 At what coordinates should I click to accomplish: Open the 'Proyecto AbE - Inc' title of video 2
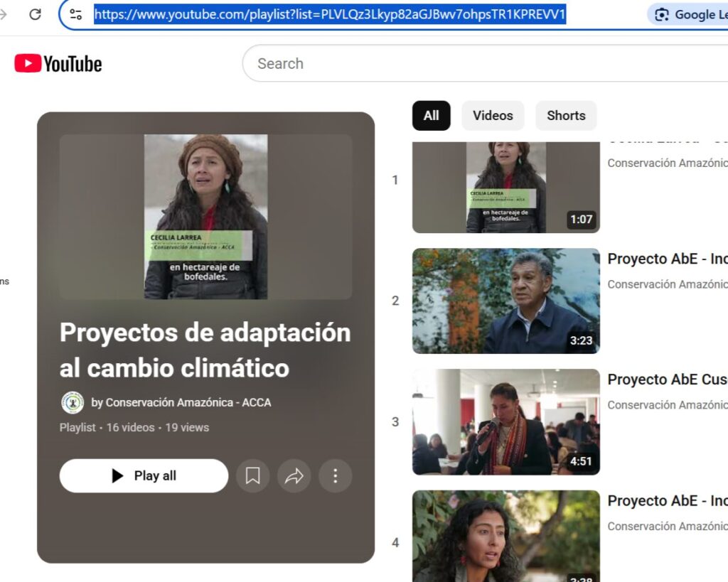point(668,259)
